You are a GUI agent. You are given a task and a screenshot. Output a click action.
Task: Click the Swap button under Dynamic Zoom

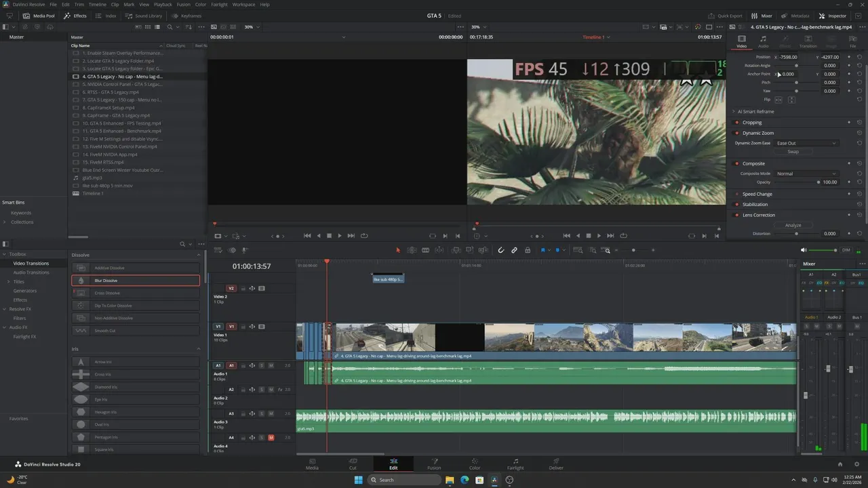point(793,152)
